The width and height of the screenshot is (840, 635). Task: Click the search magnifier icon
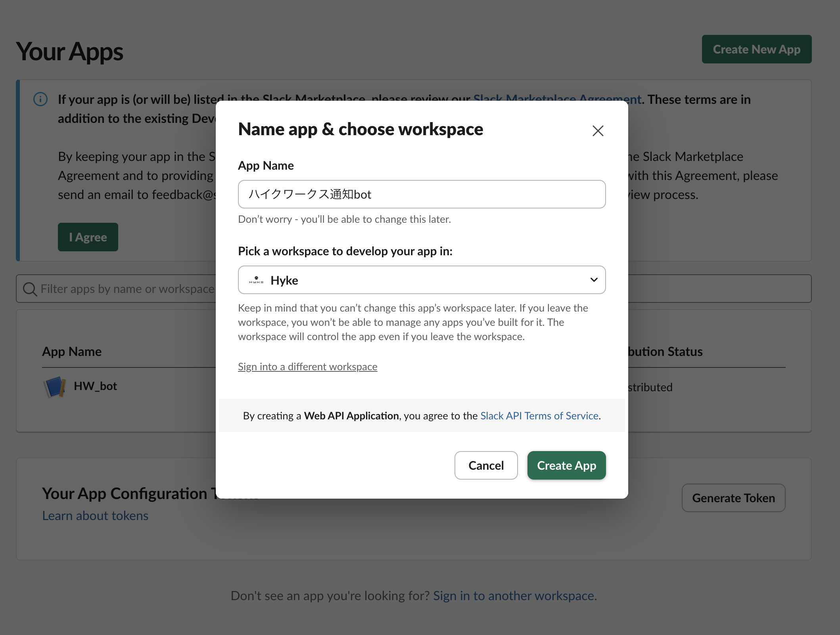click(x=30, y=289)
